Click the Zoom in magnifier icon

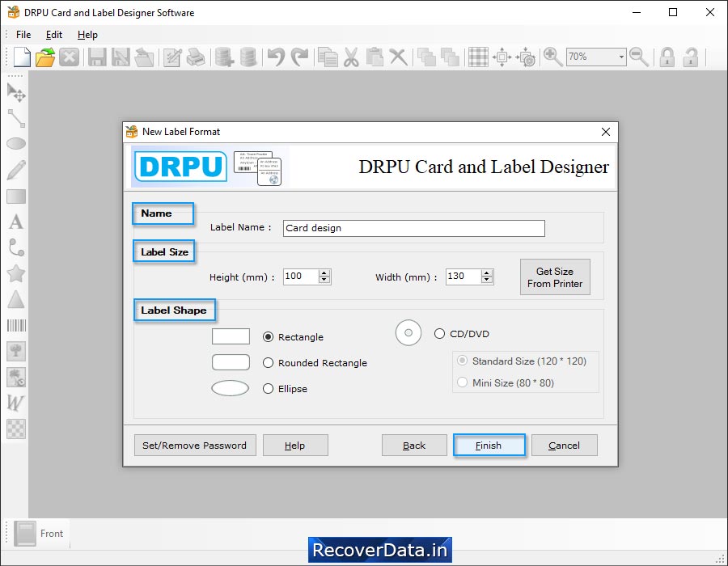point(553,57)
